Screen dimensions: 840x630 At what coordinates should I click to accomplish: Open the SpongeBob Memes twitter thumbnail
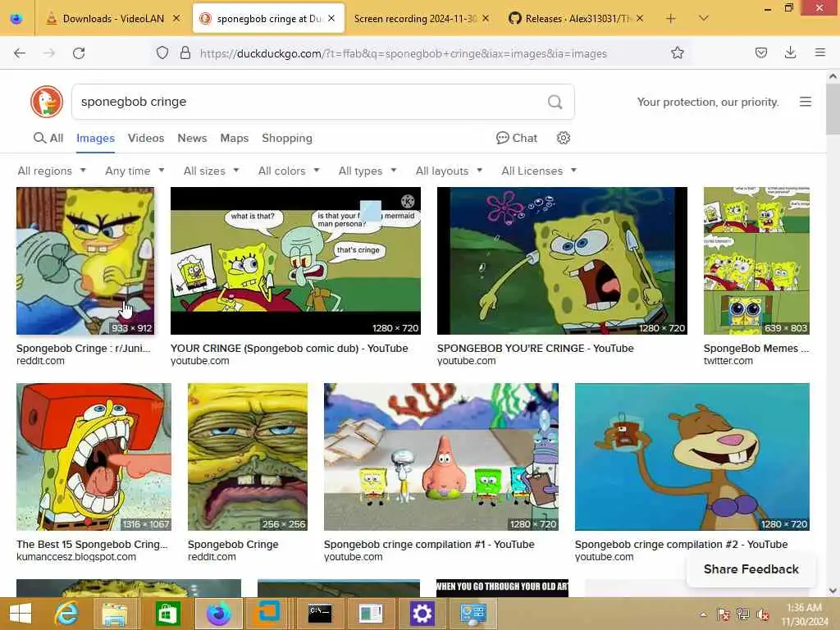pyautogui.click(x=756, y=261)
